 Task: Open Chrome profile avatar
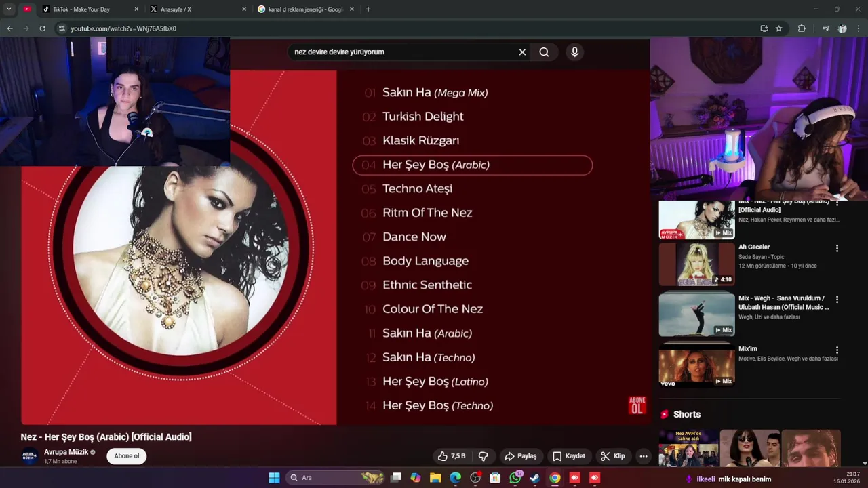point(842,28)
